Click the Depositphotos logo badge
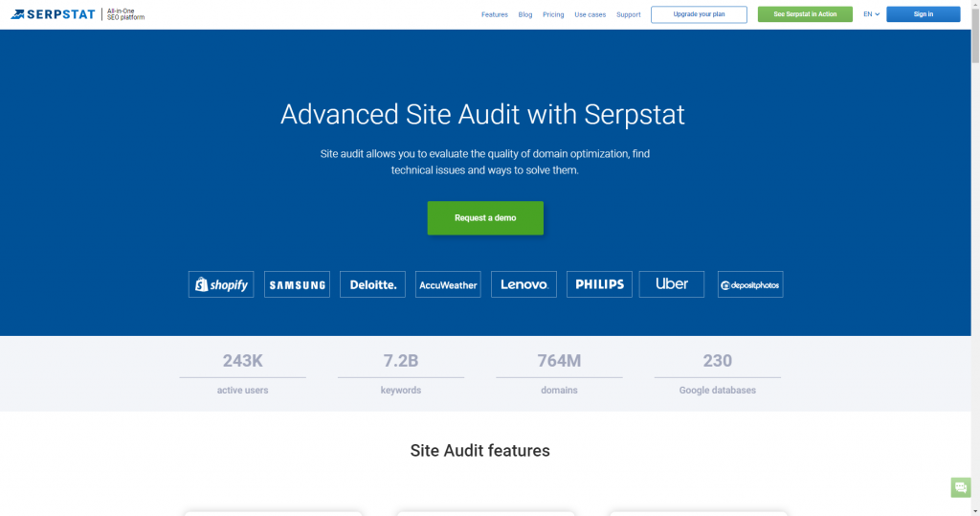 (750, 284)
